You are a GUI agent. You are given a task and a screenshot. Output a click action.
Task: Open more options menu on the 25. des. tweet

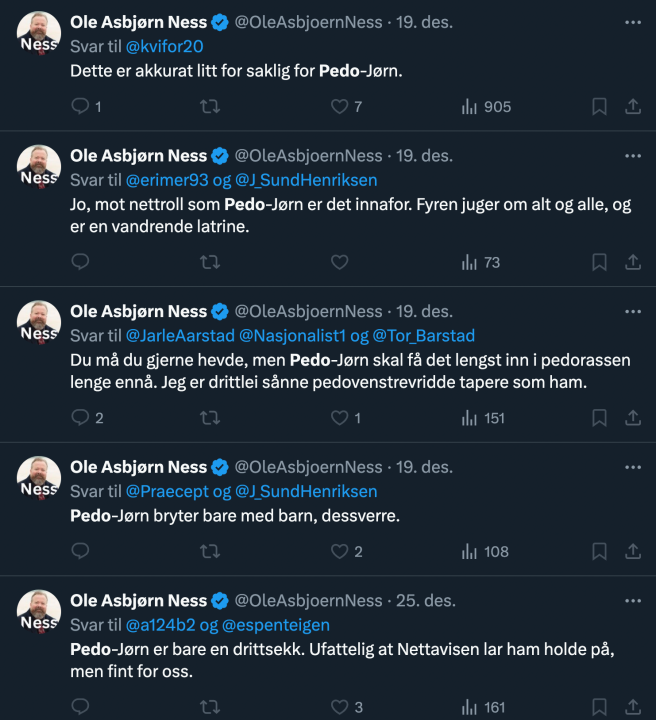[x=633, y=601]
